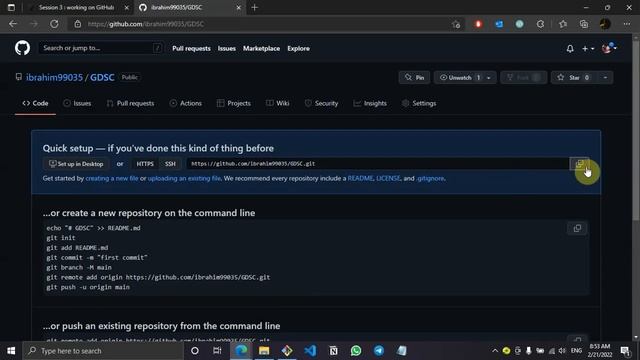The image size is (640, 360).
Task: Copy the create new repository commands
Action: [x=577, y=228]
